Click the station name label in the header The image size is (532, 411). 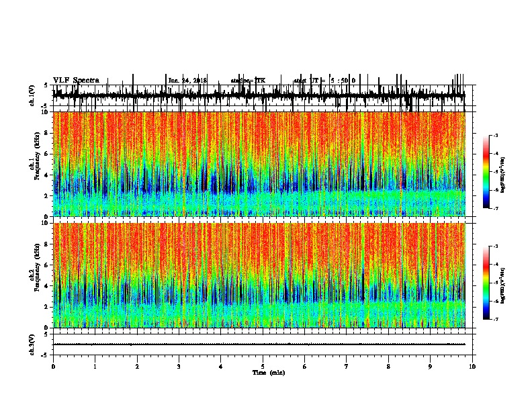tap(248, 81)
